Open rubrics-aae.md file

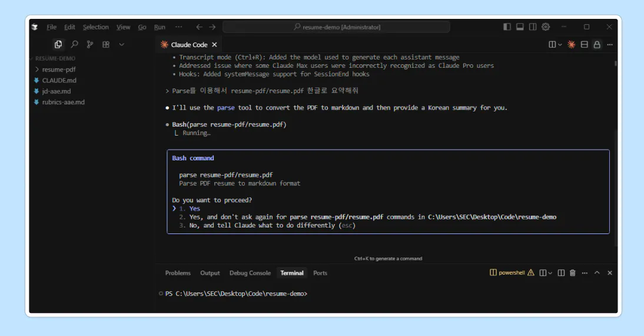pos(63,102)
